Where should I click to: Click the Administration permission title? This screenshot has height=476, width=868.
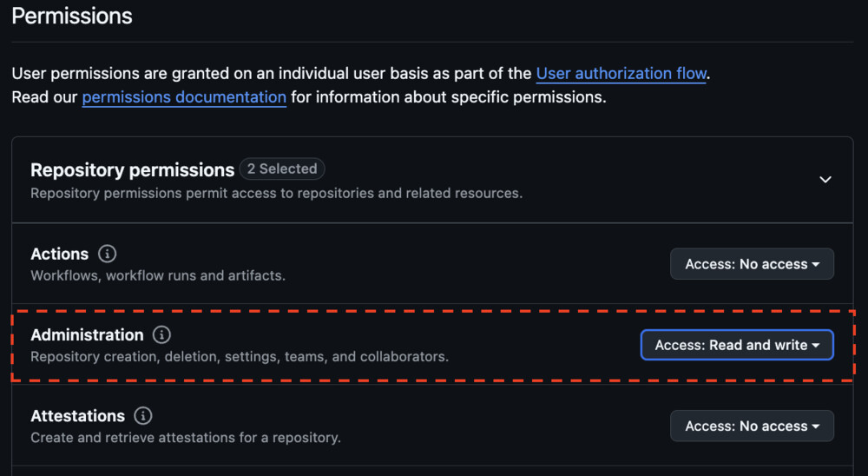pyautogui.click(x=87, y=335)
